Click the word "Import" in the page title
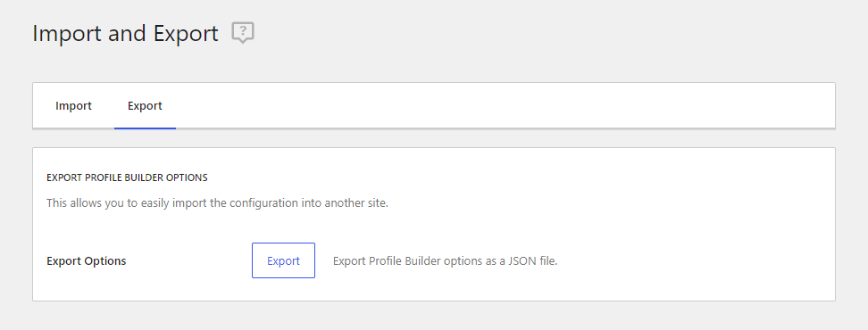Viewport: 868px width, 330px height. coord(67,34)
